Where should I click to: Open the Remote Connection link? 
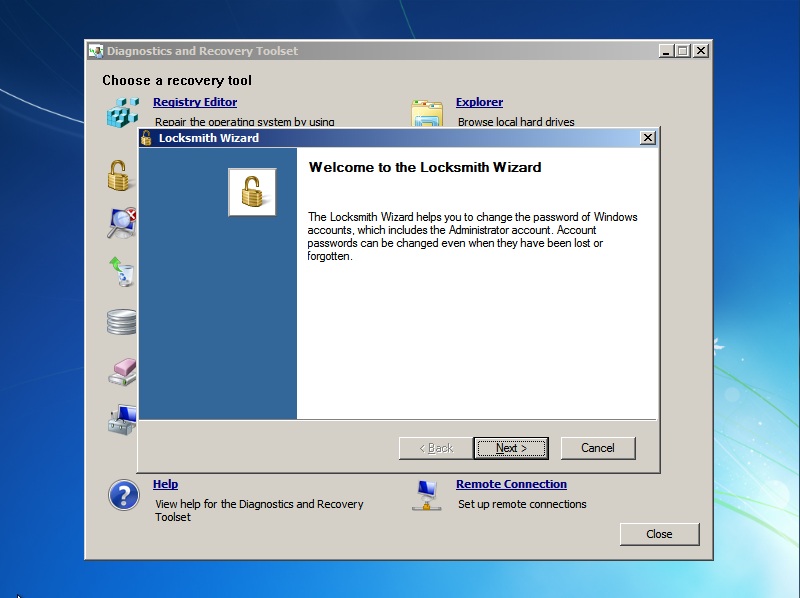click(x=511, y=484)
